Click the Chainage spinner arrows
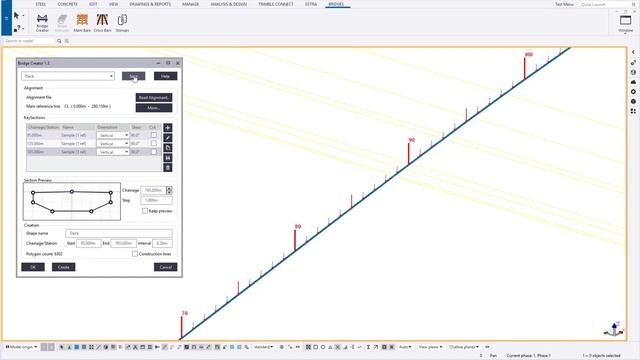This screenshot has height=360, width=640. (169, 190)
